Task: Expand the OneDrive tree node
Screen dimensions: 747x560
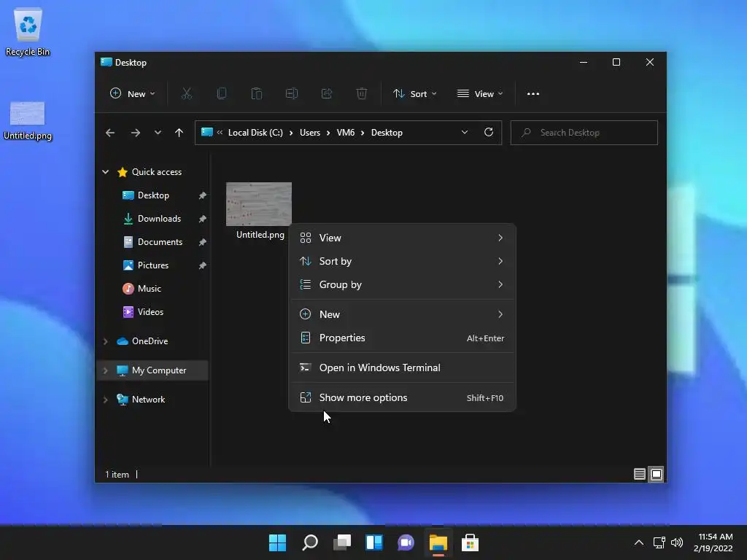Action: pos(105,341)
